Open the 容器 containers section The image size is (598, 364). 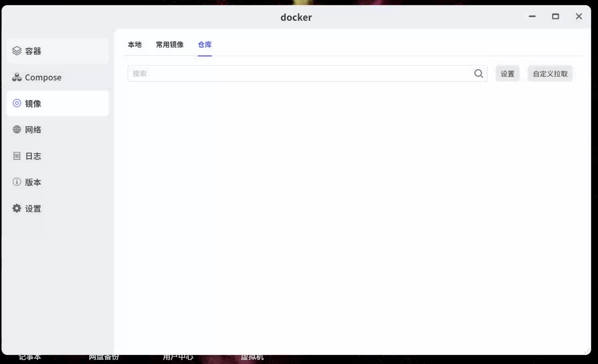coord(58,51)
